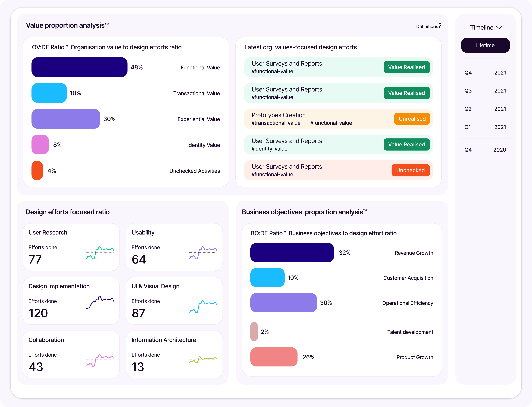Click the Usability sparkline chart
Viewport: 532px width, 407px height.
(203, 253)
